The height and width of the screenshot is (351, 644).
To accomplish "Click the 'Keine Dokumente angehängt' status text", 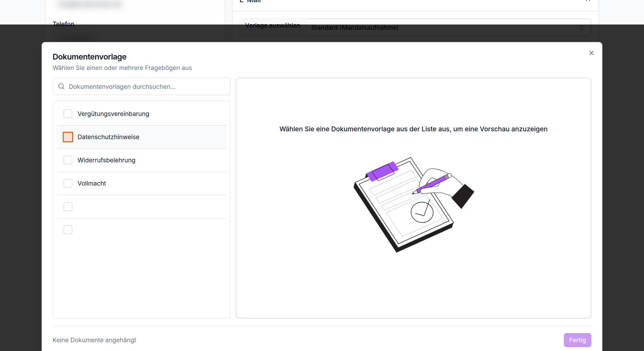I will point(95,340).
